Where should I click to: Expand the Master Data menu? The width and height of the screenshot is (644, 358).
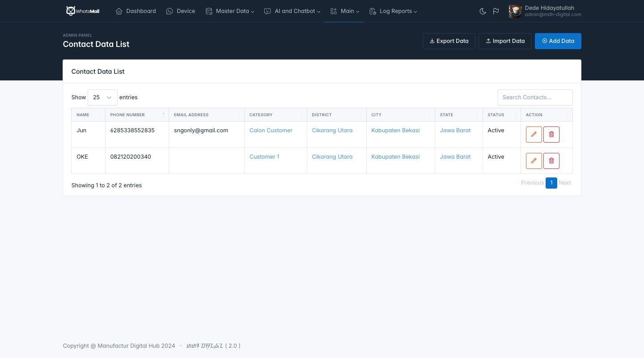(230, 11)
